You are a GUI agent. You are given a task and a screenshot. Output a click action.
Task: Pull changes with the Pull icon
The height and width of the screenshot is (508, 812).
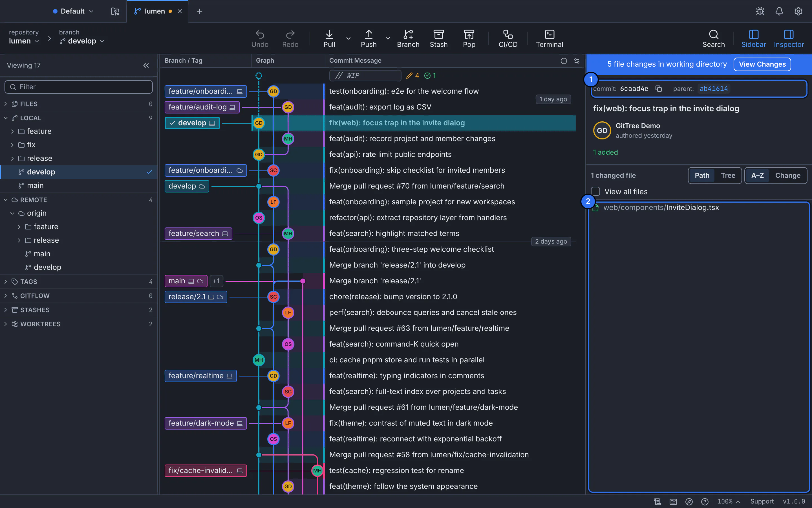click(329, 39)
